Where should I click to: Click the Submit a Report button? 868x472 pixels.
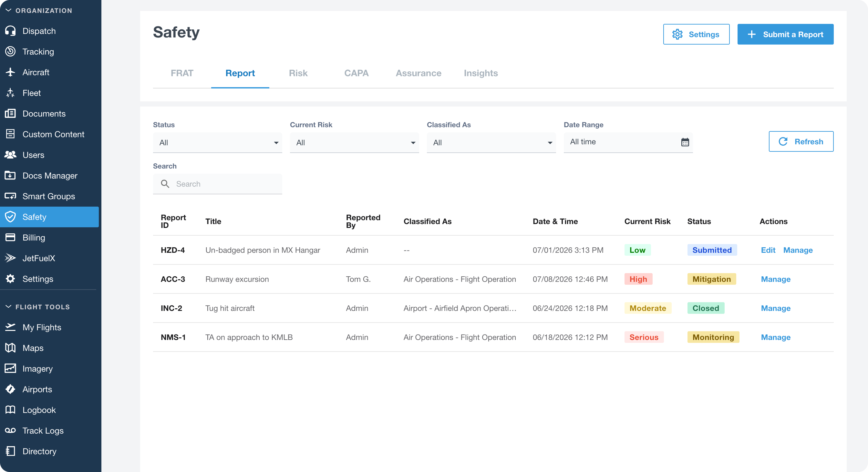coord(785,34)
